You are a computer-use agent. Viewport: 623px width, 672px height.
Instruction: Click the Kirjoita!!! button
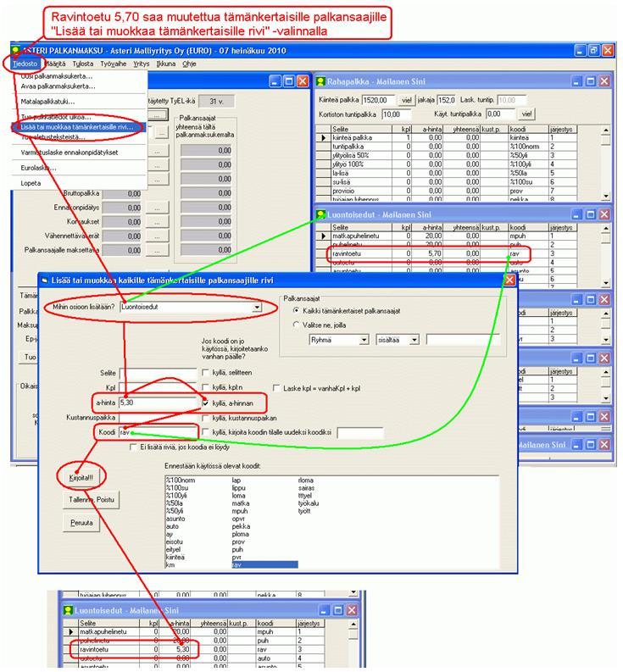pos(81,477)
